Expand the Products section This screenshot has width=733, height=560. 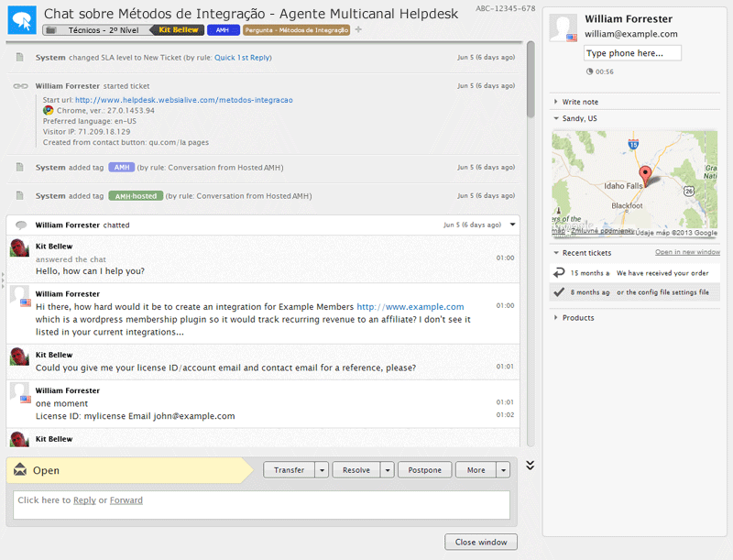coord(577,318)
